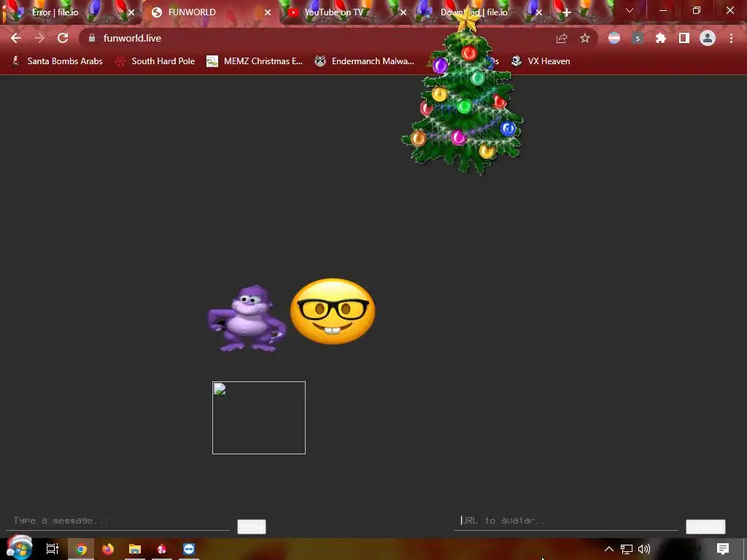Share this page using the share icon
The width and height of the screenshot is (747, 560).
pyautogui.click(x=562, y=38)
